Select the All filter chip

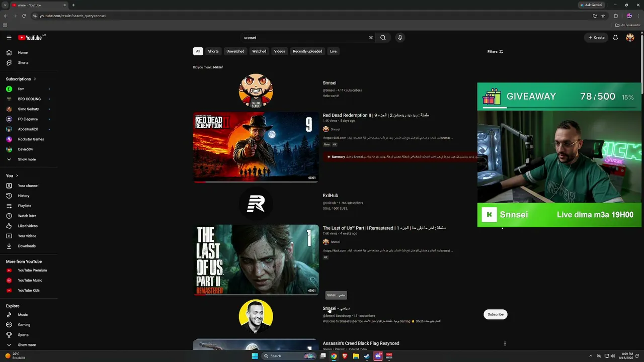click(198, 51)
